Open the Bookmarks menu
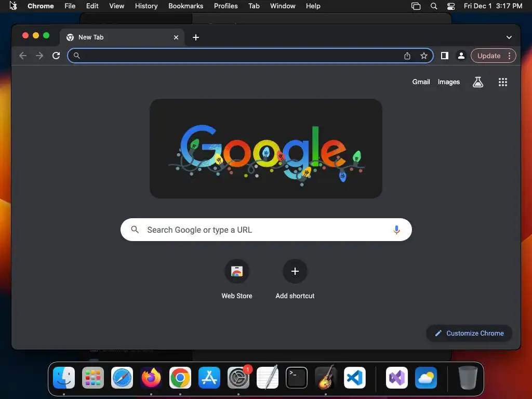 pos(185,6)
